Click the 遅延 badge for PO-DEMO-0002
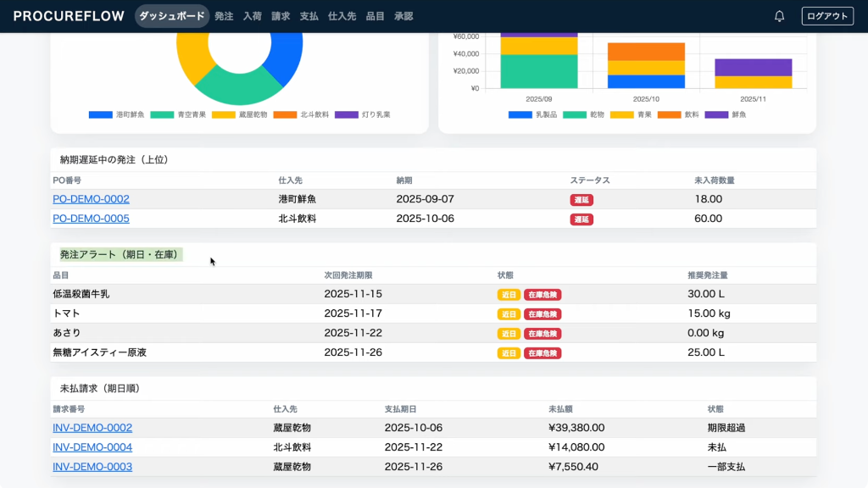 pyautogui.click(x=581, y=200)
